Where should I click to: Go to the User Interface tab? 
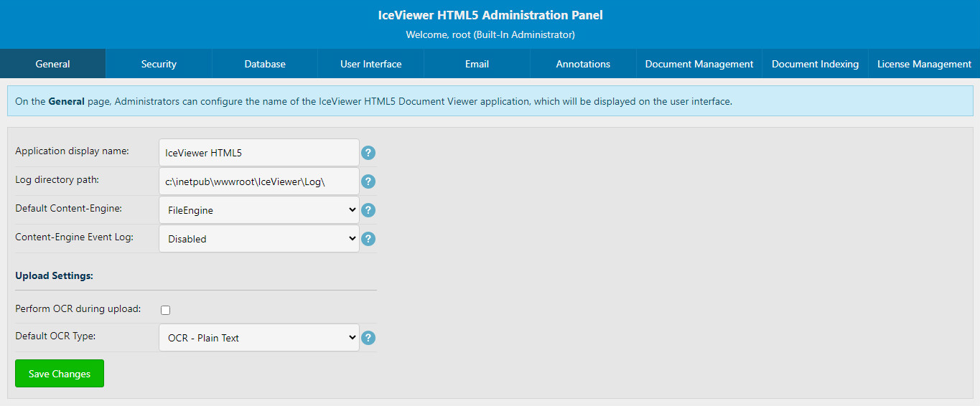coord(370,64)
